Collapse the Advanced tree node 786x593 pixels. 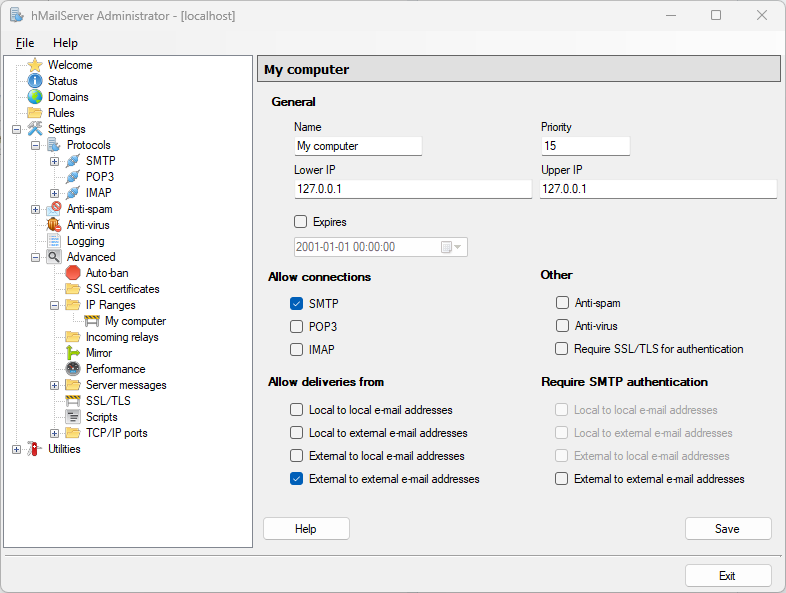(x=36, y=258)
